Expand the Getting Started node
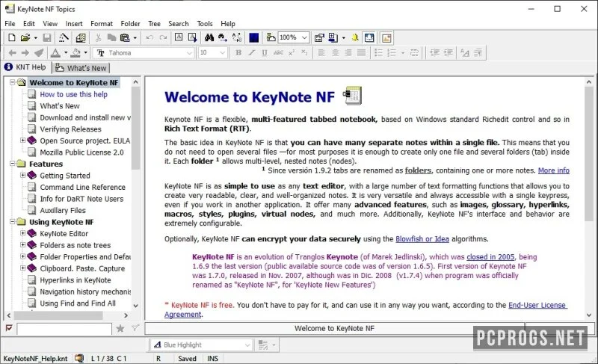 tap(23, 176)
